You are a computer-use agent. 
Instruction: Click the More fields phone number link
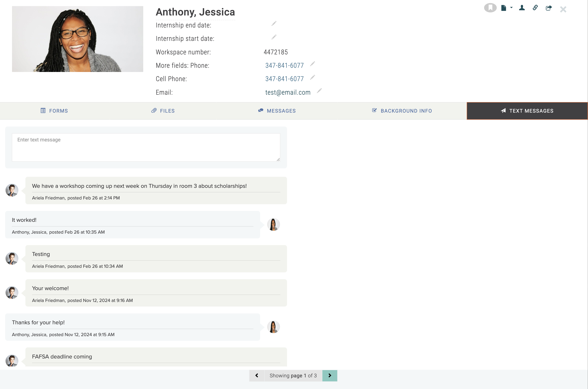tap(284, 65)
